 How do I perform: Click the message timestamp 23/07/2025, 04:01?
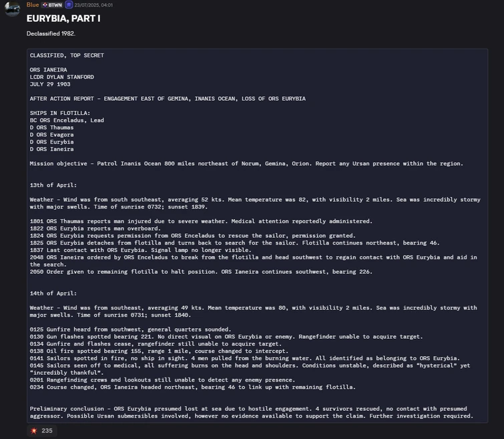coord(93,5)
